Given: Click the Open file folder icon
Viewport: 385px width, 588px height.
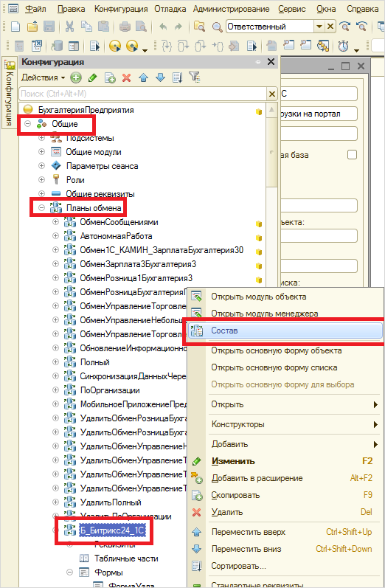Looking at the screenshot, I should click(x=32, y=27).
